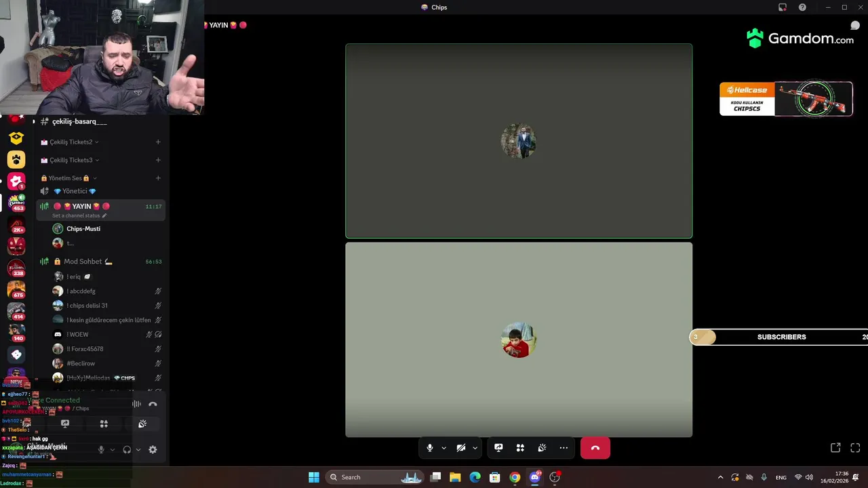868x488 pixels.
Task: Open camera options arrow in call bar
Action: click(x=475, y=448)
